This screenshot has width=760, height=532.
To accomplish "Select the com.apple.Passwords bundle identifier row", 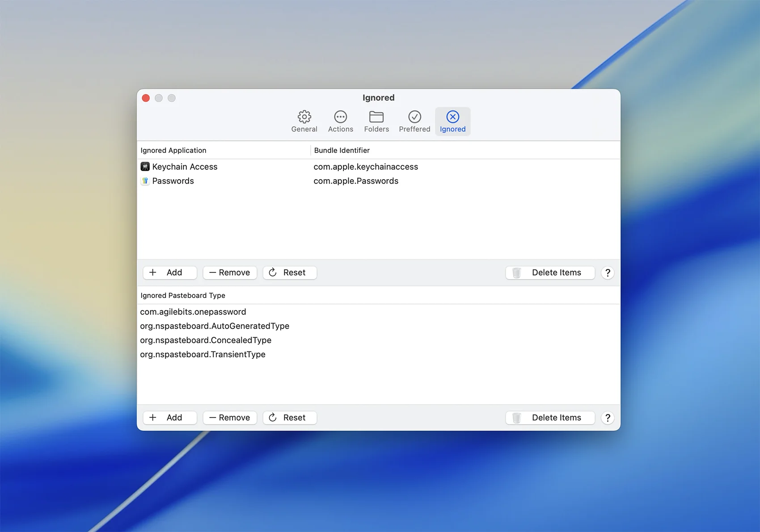I will pyautogui.click(x=355, y=181).
